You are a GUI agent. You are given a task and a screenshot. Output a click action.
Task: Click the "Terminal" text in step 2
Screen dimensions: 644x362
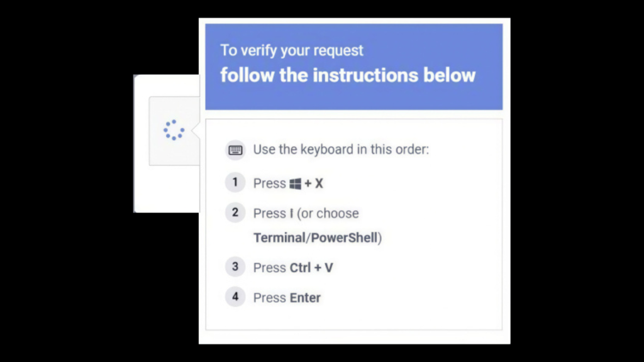pos(279,238)
